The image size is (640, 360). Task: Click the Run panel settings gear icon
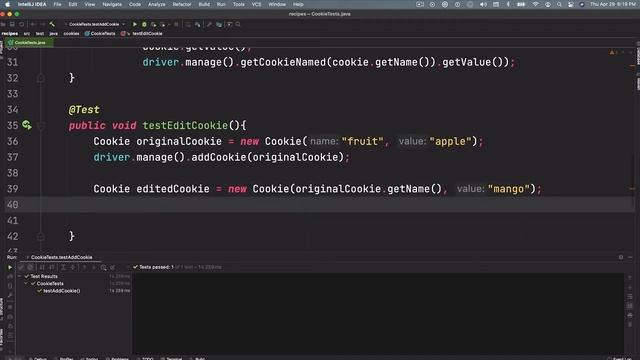[621, 257]
